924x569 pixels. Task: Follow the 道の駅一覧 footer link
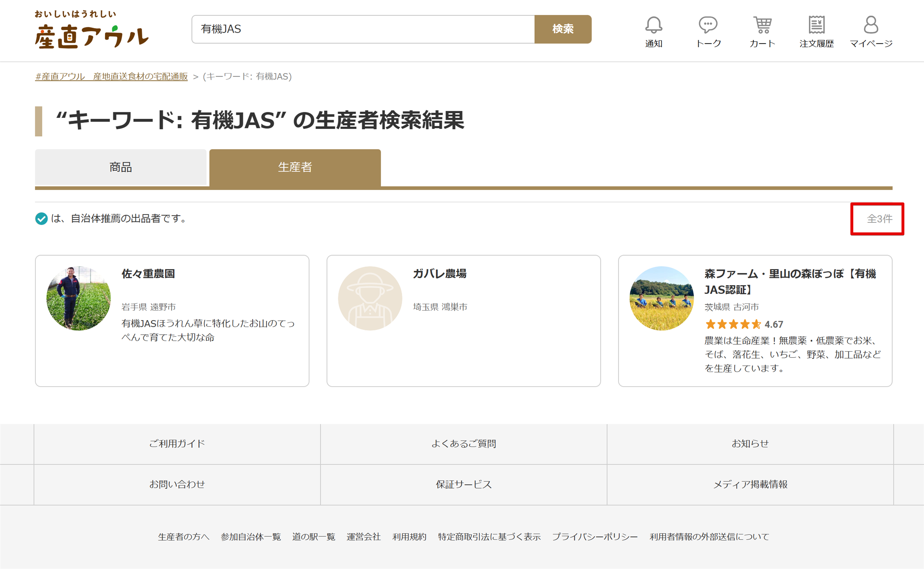click(314, 537)
